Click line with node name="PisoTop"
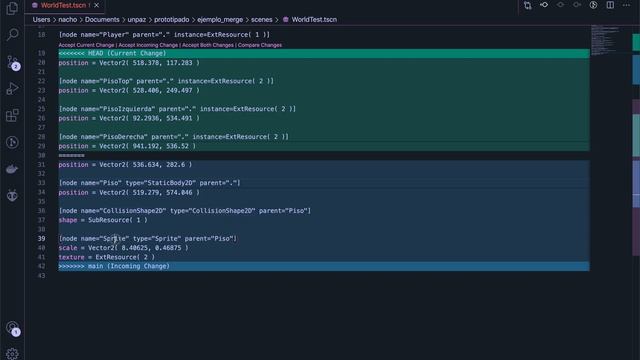Image resolution: width=640 pixels, height=360 pixels. 166,81
